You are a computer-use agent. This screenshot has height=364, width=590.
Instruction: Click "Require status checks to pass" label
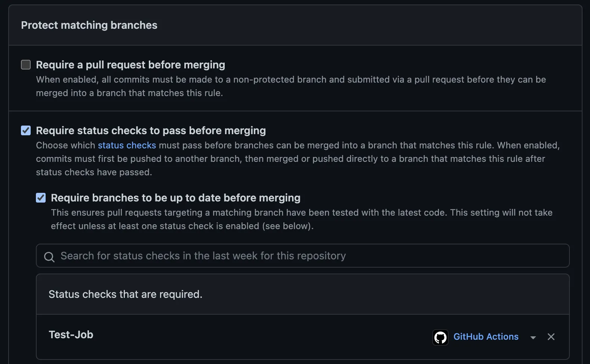[151, 130]
